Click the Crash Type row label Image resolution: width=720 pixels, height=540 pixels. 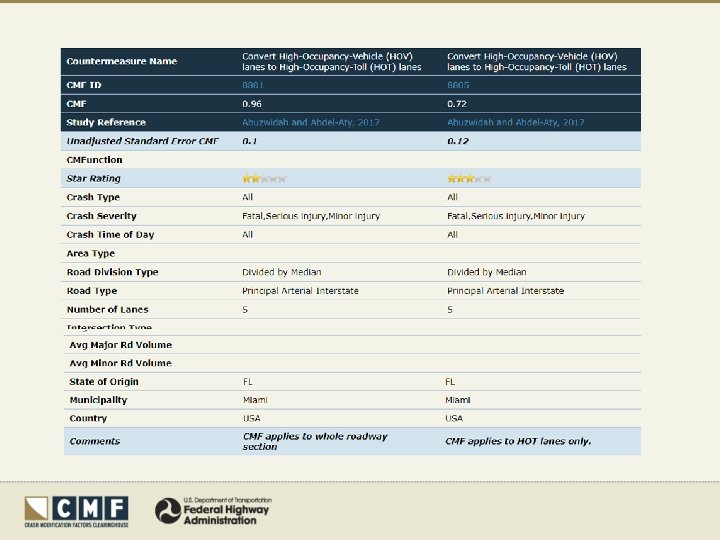(93, 197)
